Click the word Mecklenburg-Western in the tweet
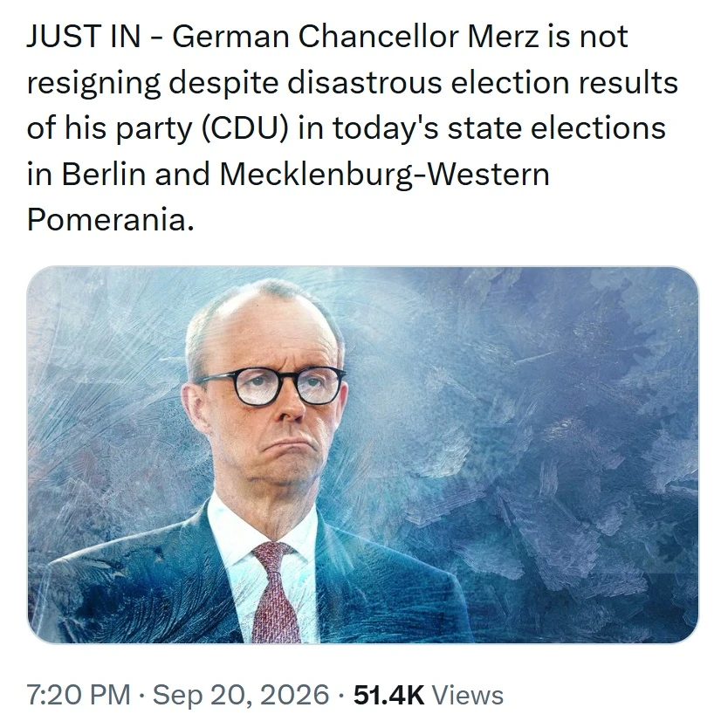Screen dimensions: 721x728 (x=384, y=174)
